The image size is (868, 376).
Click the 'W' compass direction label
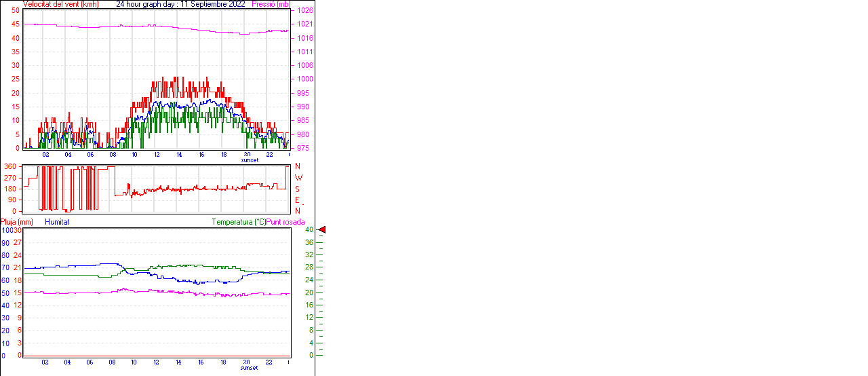click(x=298, y=178)
